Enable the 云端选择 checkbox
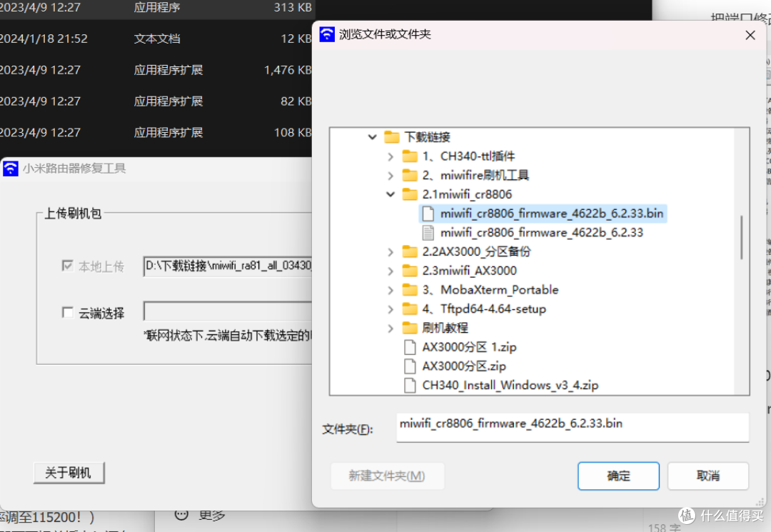Screen dimensions: 771x532 click(x=67, y=312)
